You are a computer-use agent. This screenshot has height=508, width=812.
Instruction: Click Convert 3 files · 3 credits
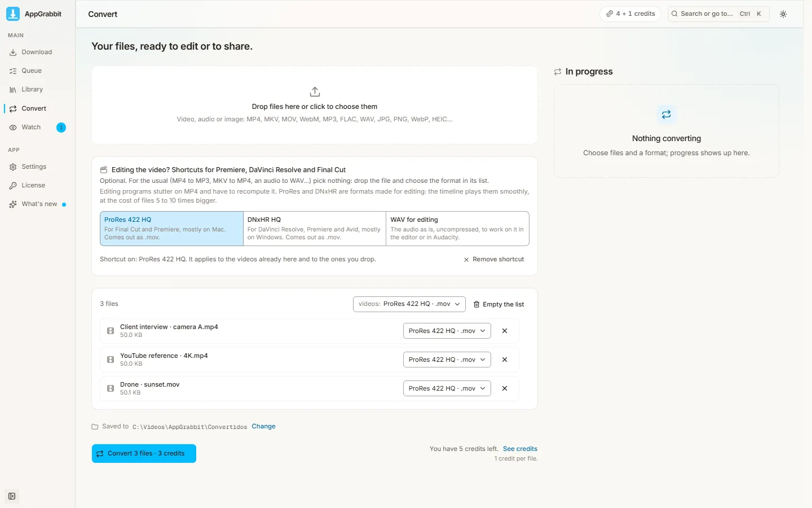coord(144,453)
